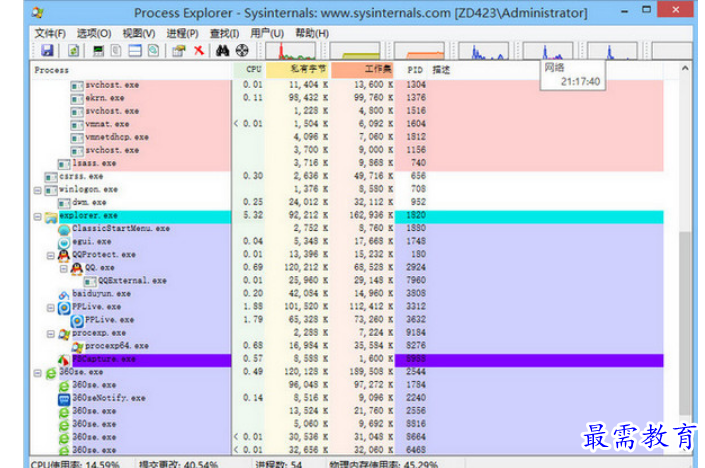Open the 文件(F) menu
Viewport: 705px width, 468px height.
tap(50, 33)
